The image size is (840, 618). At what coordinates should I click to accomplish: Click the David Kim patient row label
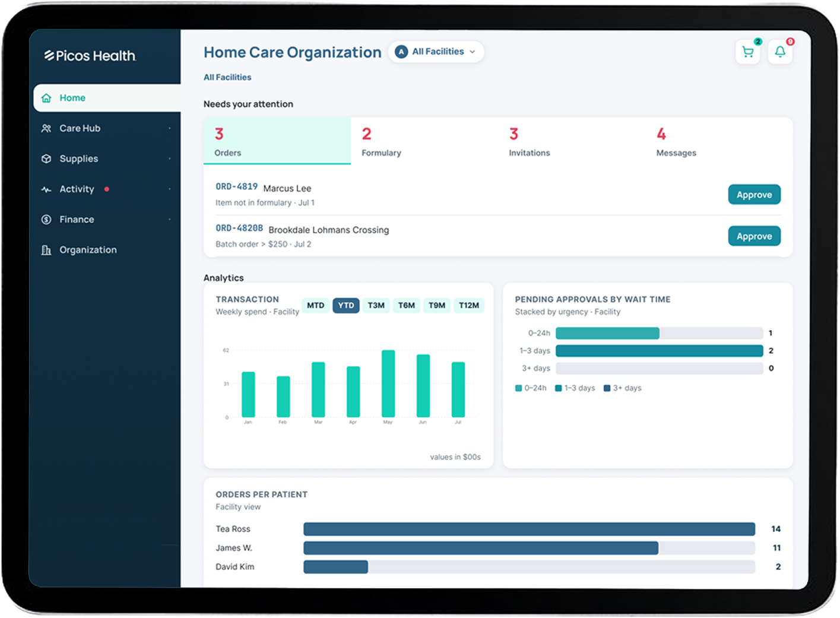click(x=235, y=567)
